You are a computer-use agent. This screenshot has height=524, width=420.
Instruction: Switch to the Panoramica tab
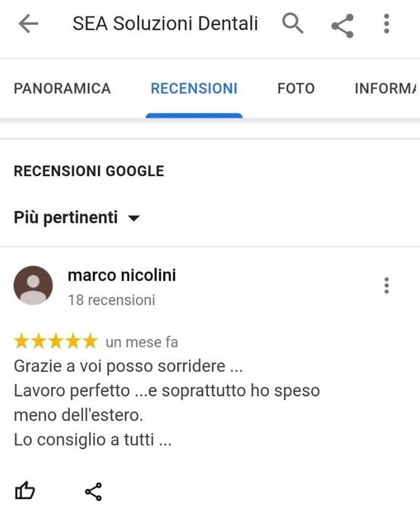pos(62,88)
